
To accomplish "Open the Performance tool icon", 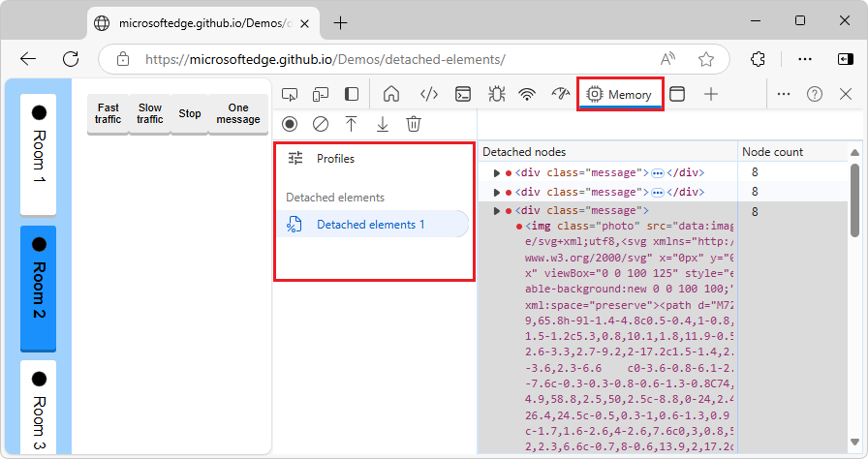I will click(561, 95).
